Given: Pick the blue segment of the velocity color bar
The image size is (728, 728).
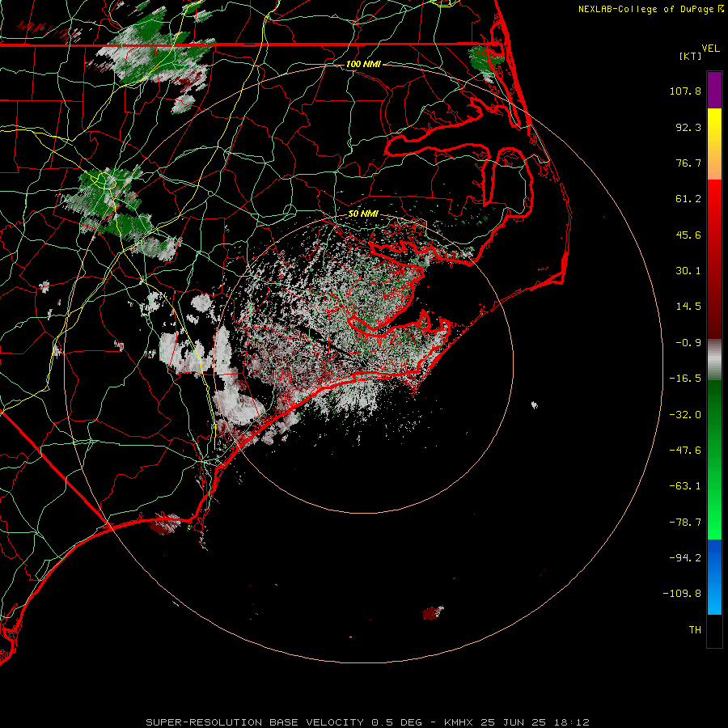Looking at the screenshot, I should coord(714,577).
